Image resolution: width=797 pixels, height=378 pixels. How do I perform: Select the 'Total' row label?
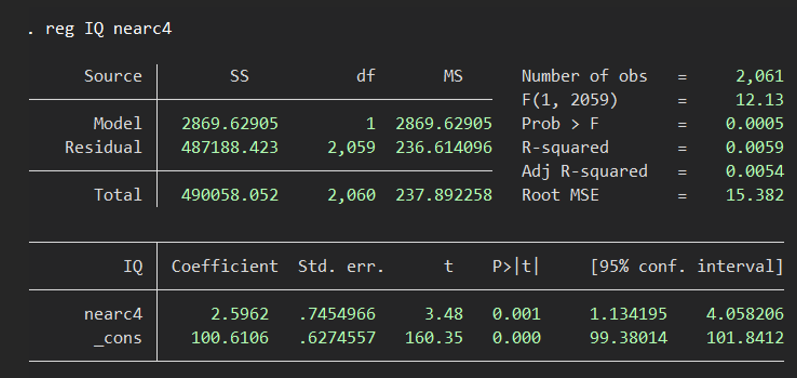(x=117, y=195)
